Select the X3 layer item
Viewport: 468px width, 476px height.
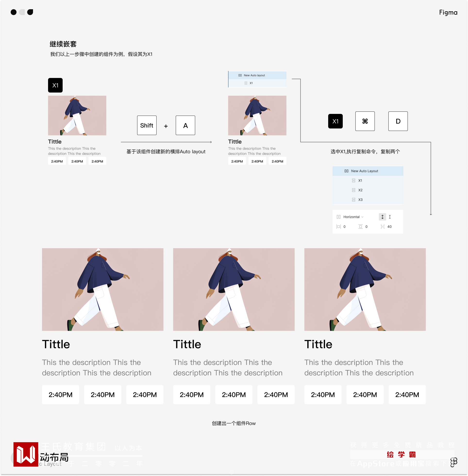(x=360, y=200)
